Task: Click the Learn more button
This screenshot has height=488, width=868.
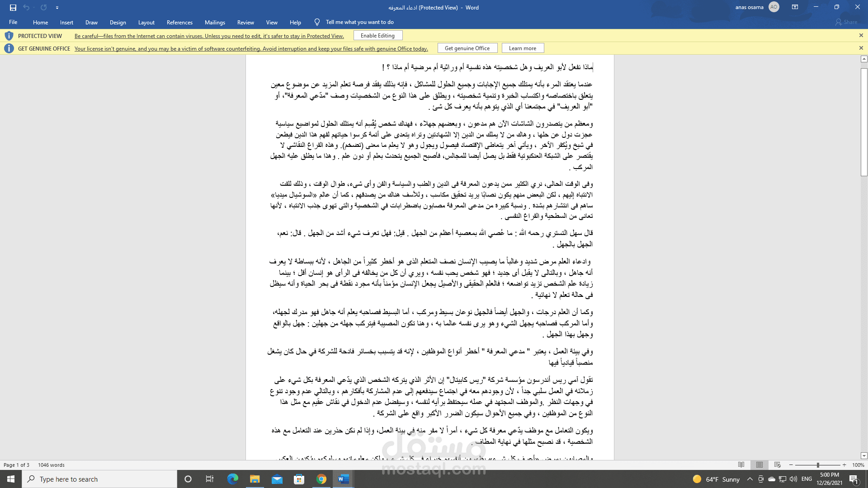Action: click(x=522, y=48)
